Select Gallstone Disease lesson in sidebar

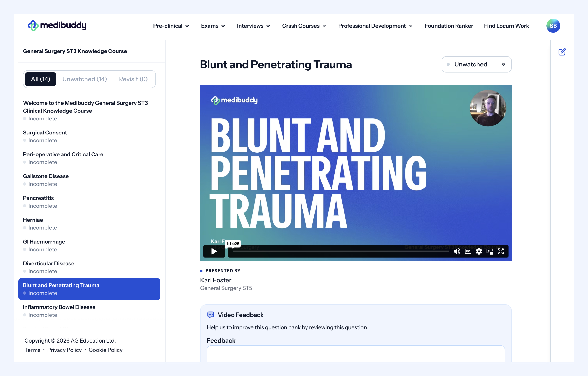tap(46, 176)
